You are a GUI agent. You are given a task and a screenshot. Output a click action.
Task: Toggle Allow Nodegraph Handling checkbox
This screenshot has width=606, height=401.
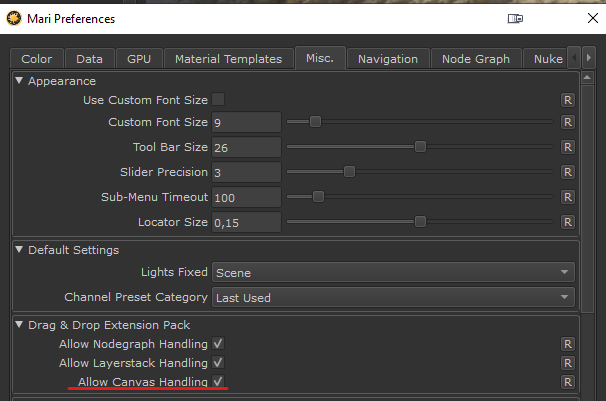pyautogui.click(x=218, y=344)
